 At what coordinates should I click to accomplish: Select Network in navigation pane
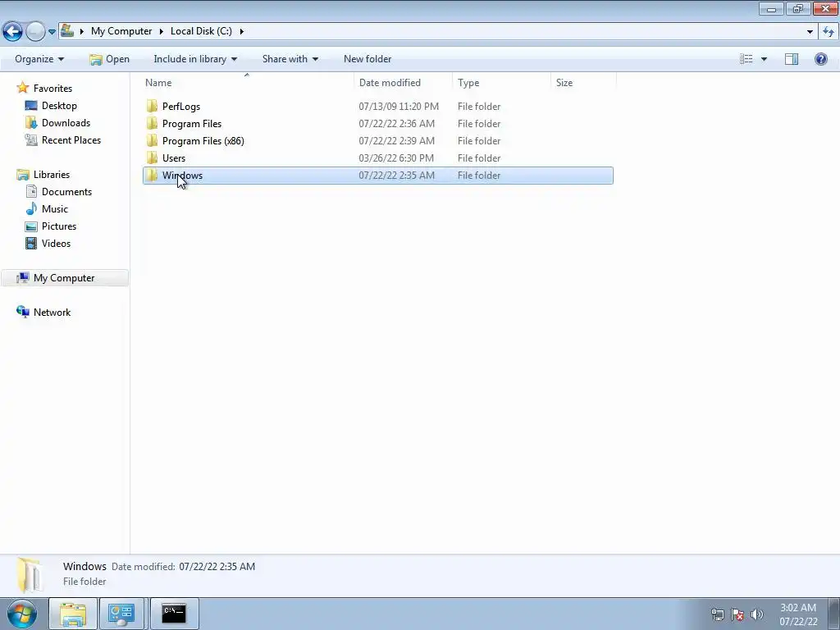coord(52,313)
